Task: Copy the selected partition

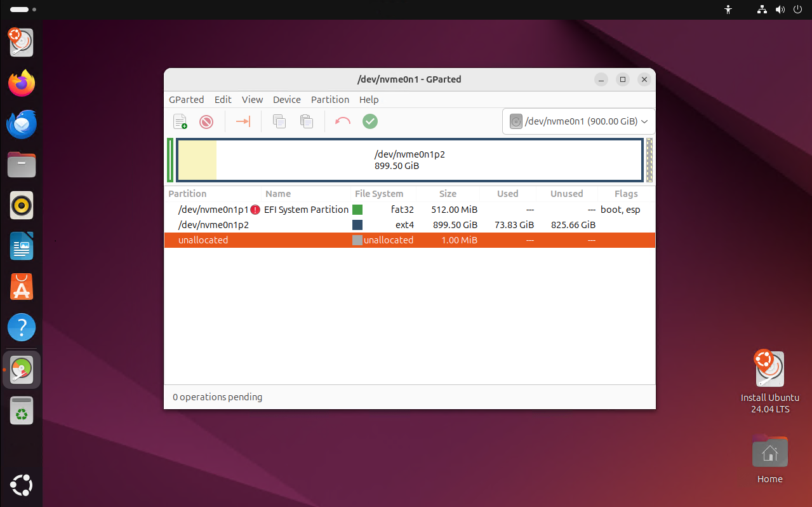Action: [x=279, y=121]
